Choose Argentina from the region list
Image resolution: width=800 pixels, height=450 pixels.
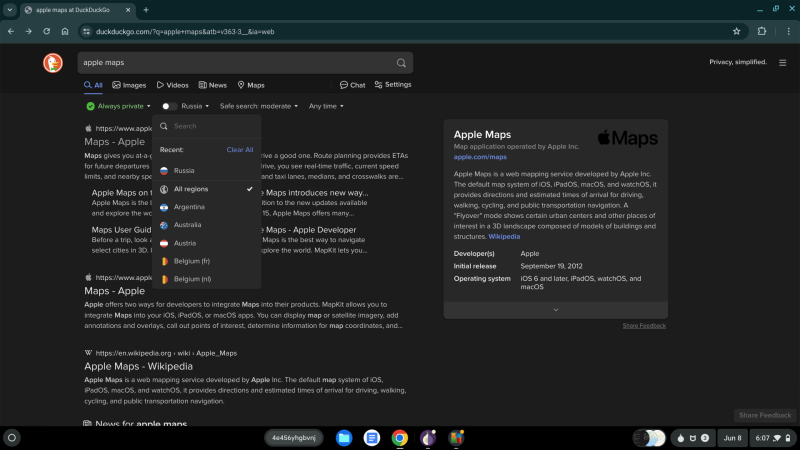[189, 207]
